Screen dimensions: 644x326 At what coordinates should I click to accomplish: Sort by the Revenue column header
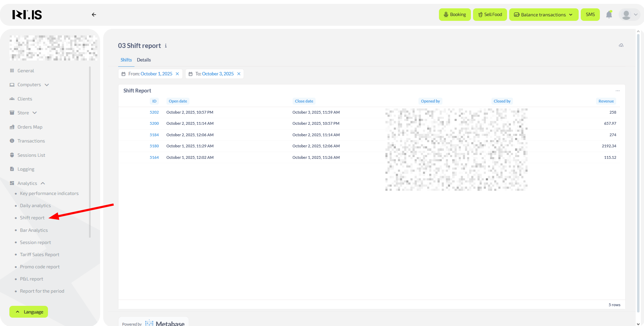(606, 101)
